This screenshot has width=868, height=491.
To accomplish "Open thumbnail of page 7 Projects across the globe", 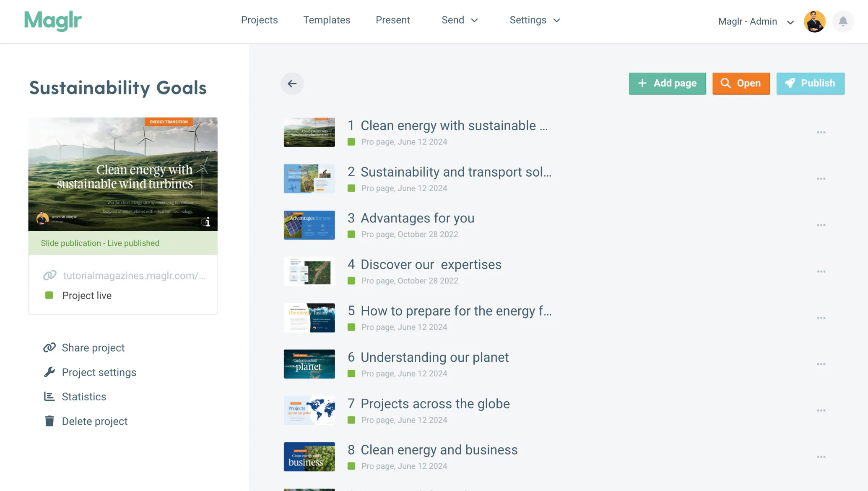I will point(309,410).
